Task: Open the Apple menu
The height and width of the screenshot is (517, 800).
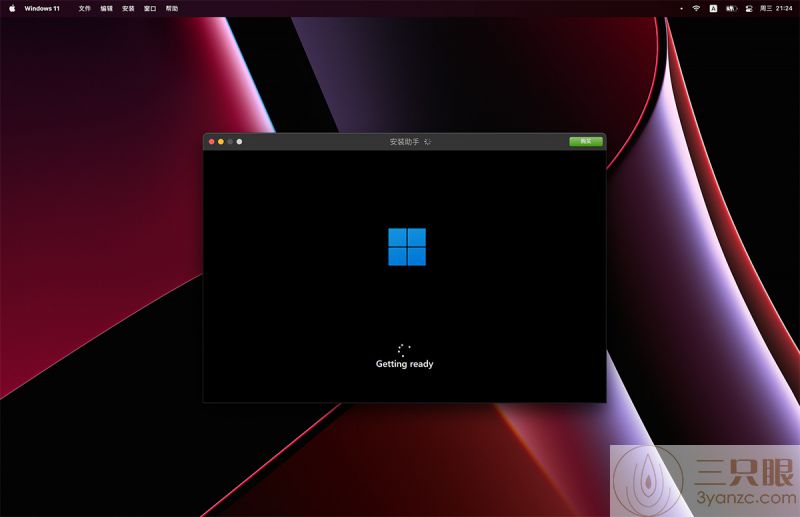Action: point(12,8)
